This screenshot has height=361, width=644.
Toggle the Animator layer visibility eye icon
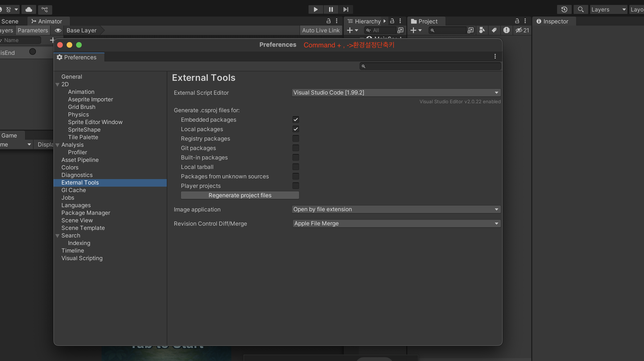(x=58, y=30)
